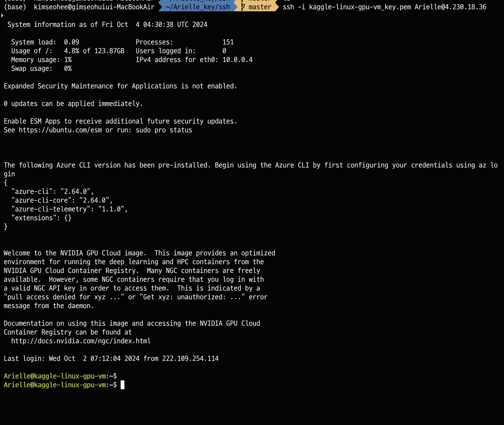
Task: Click the Expanded Security Maintenance notice line
Action: 120,86
